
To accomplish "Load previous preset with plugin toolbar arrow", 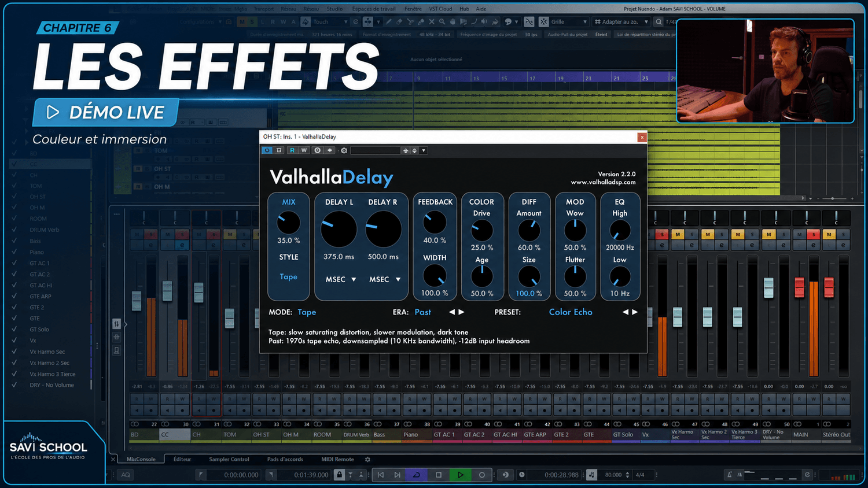I will (x=406, y=150).
